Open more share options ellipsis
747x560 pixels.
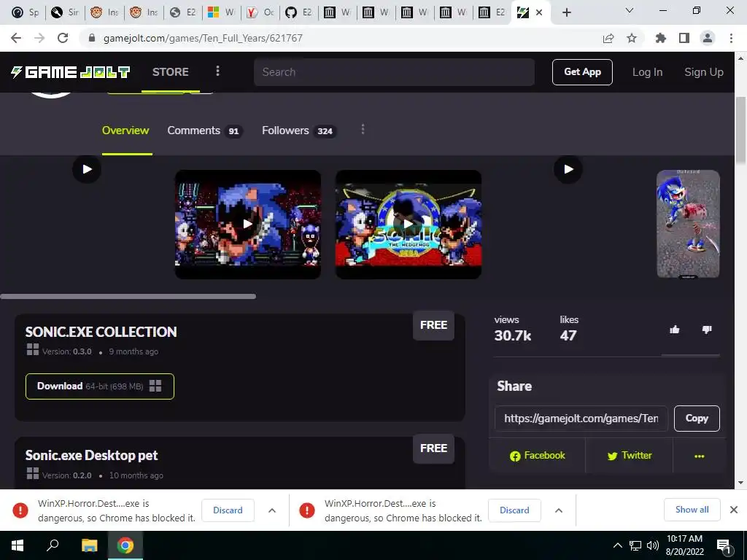point(700,456)
